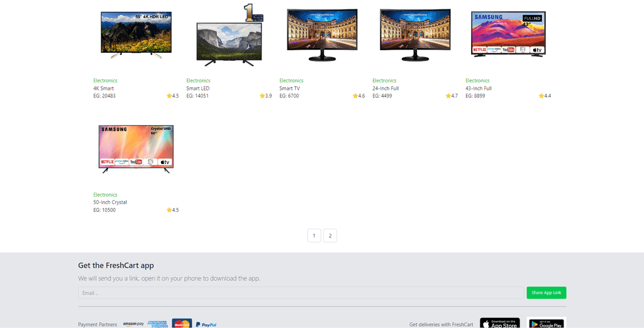Click the Payment Partners label
The height and width of the screenshot is (328, 644).
coord(97,324)
